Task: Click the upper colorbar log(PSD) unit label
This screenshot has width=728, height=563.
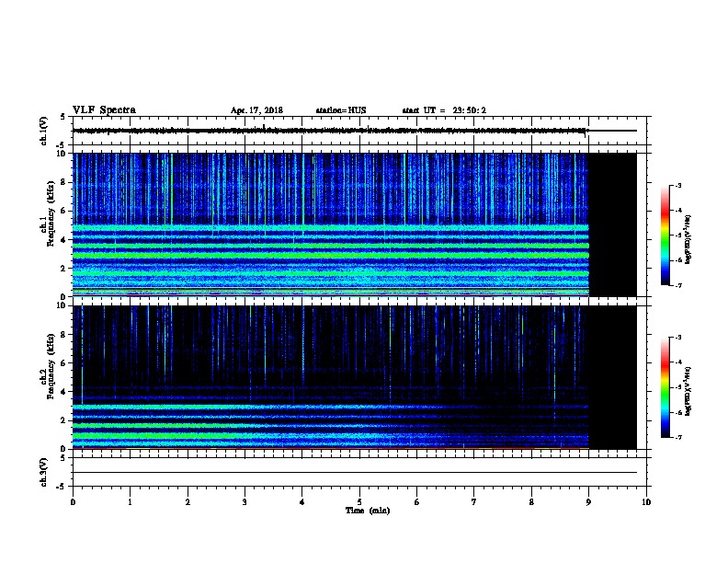Action: click(x=688, y=239)
